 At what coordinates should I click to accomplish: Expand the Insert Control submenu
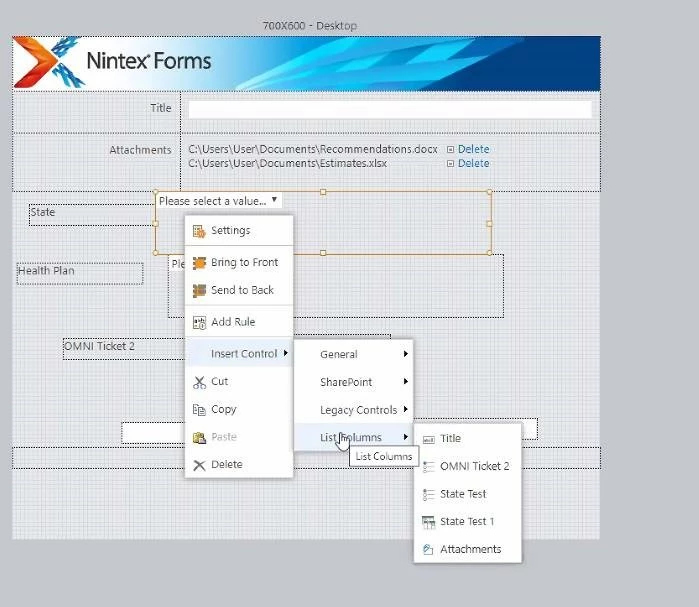(x=239, y=354)
